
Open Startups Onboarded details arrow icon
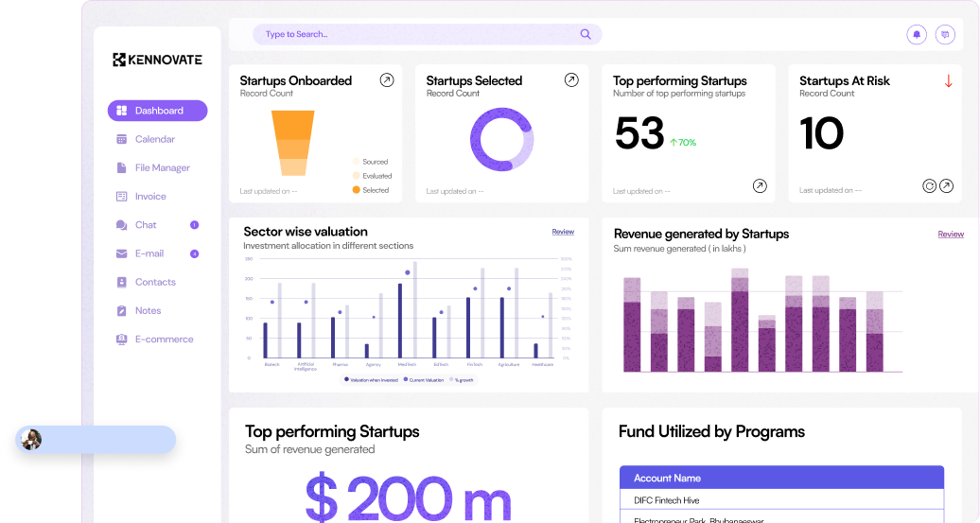point(386,80)
